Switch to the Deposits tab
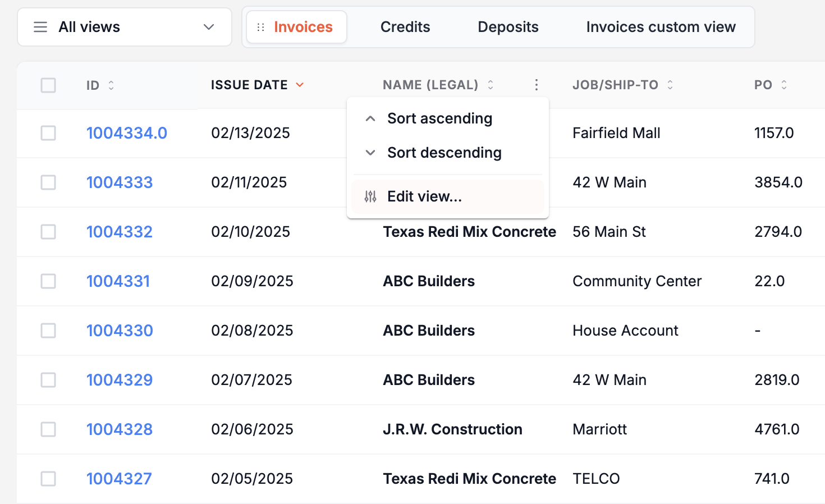 508,27
